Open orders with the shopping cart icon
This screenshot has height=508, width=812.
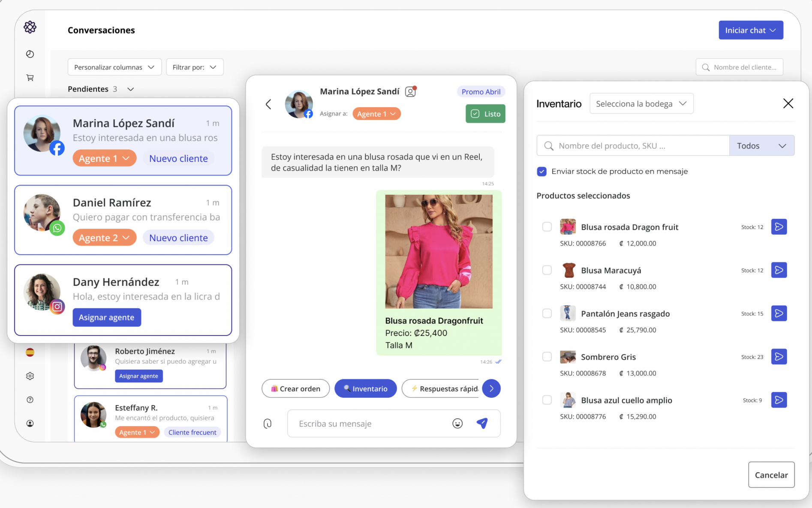coord(30,78)
